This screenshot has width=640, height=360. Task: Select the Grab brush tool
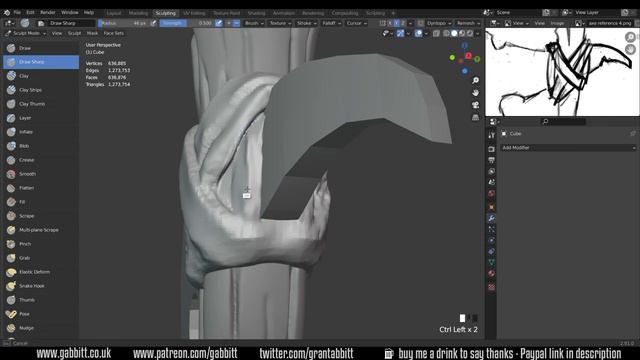[40, 258]
